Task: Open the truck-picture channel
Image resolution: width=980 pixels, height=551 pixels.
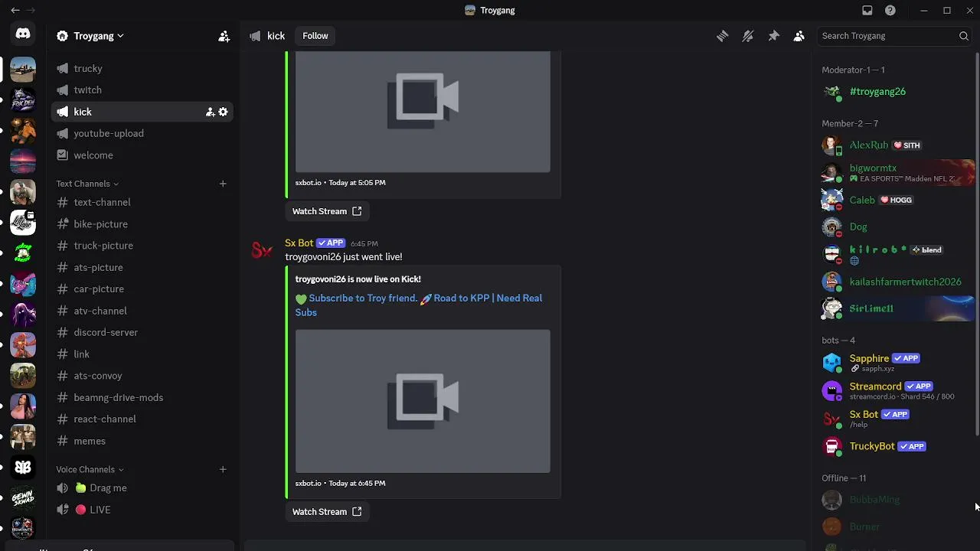Action: 142,246
